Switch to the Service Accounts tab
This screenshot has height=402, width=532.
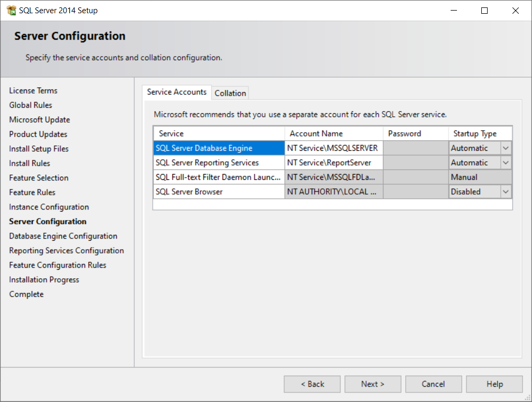point(176,92)
